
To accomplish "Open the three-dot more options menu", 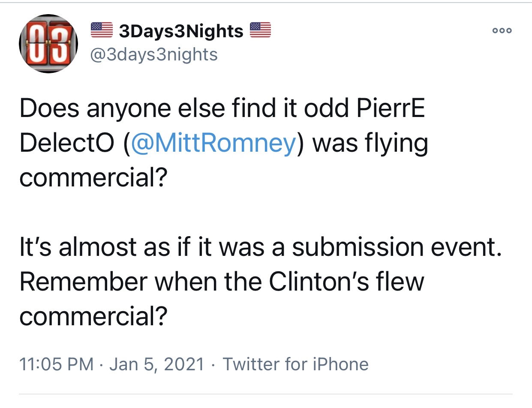I will tap(502, 31).
